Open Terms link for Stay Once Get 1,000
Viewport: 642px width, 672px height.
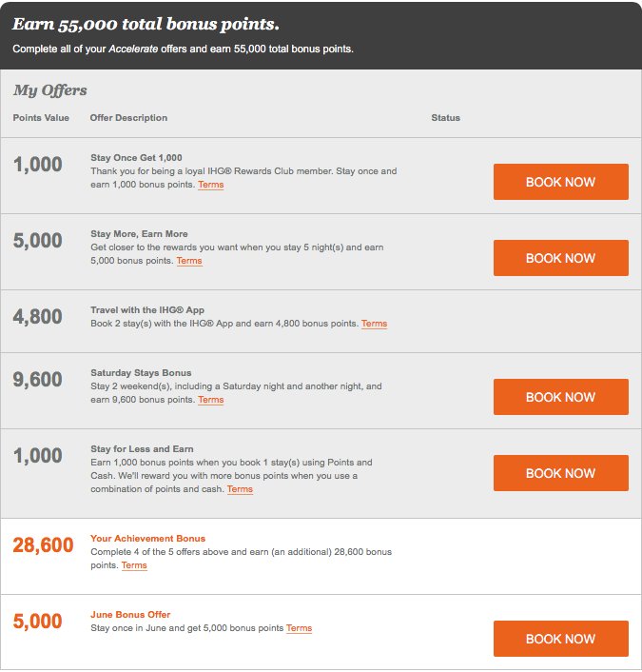click(x=211, y=185)
